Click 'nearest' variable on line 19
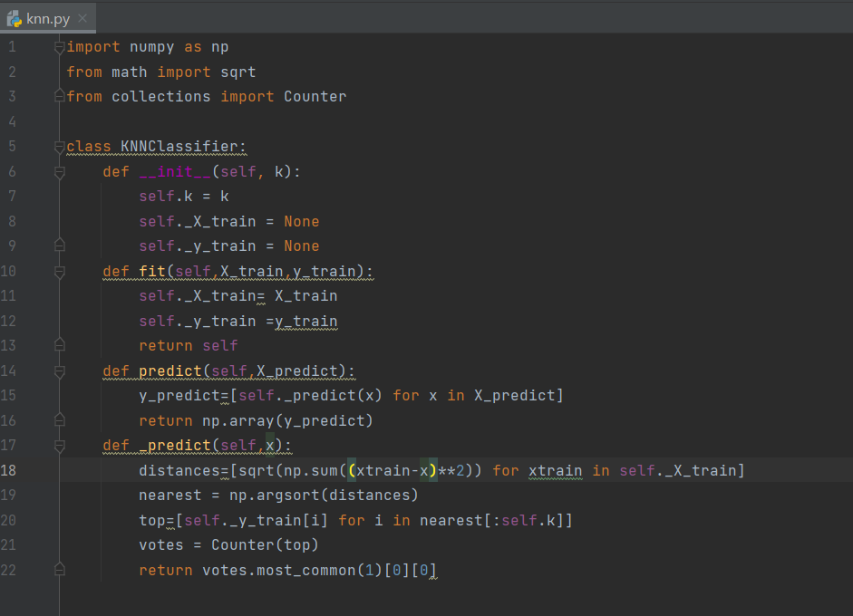Image resolution: width=853 pixels, height=616 pixels. pos(170,496)
